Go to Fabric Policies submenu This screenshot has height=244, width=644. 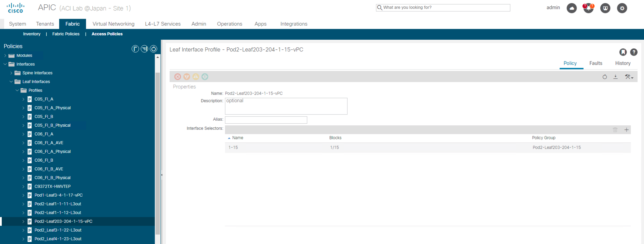66,34
